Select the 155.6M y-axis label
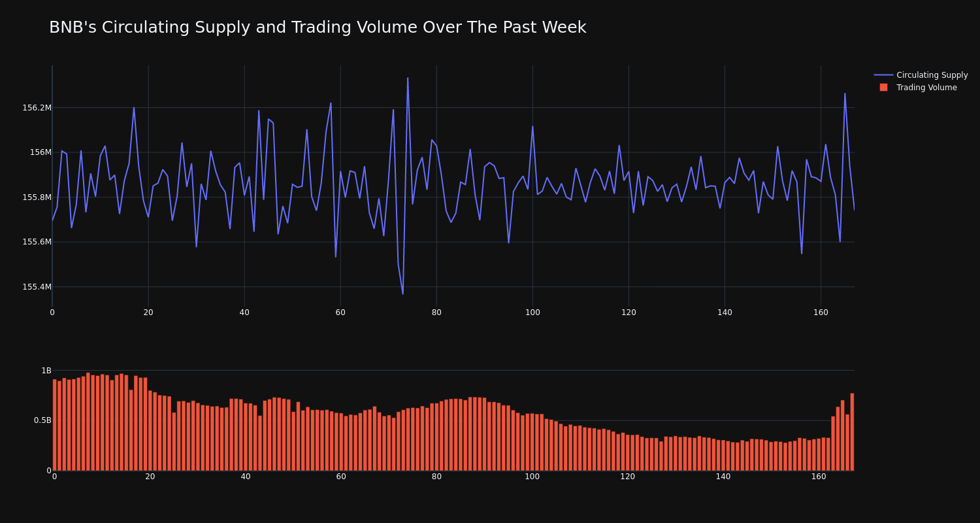 37,242
